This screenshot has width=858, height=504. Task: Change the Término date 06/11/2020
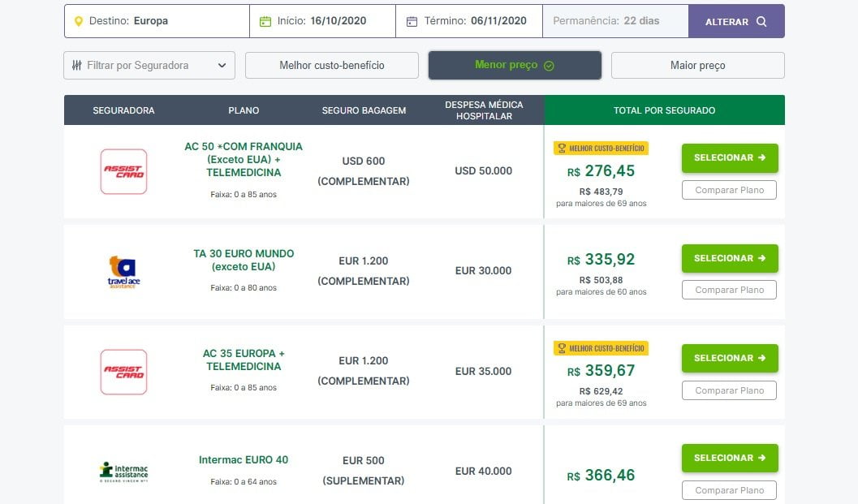point(498,21)
